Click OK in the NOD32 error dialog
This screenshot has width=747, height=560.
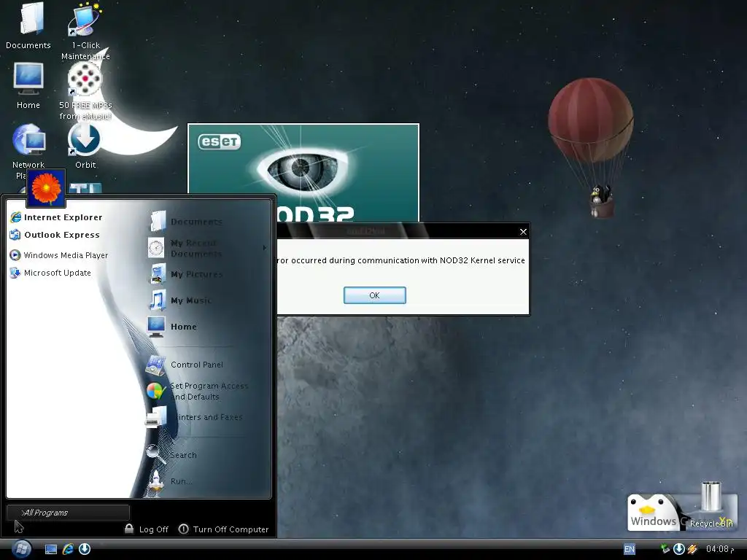click(x=375, y=295)
